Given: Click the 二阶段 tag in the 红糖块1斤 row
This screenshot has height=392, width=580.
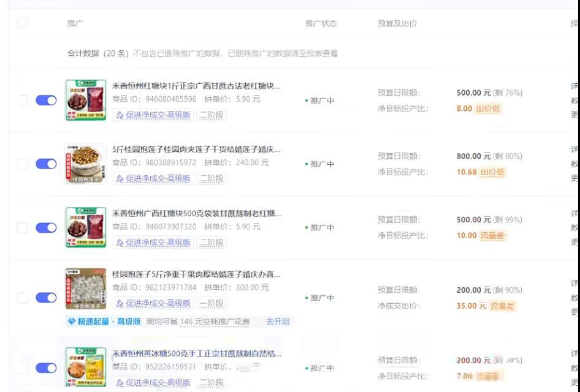Looking at the screenshot, I should point(212,115).
